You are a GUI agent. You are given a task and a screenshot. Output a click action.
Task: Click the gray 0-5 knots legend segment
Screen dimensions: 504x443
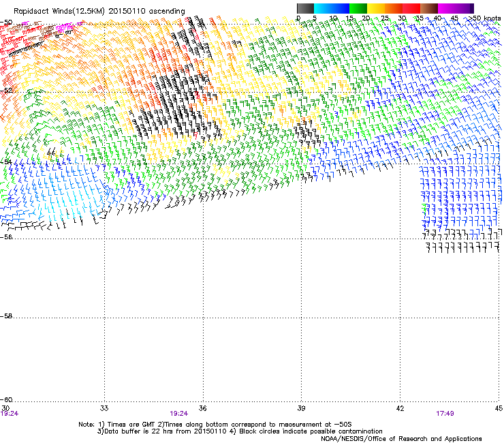tap(305, 8)
